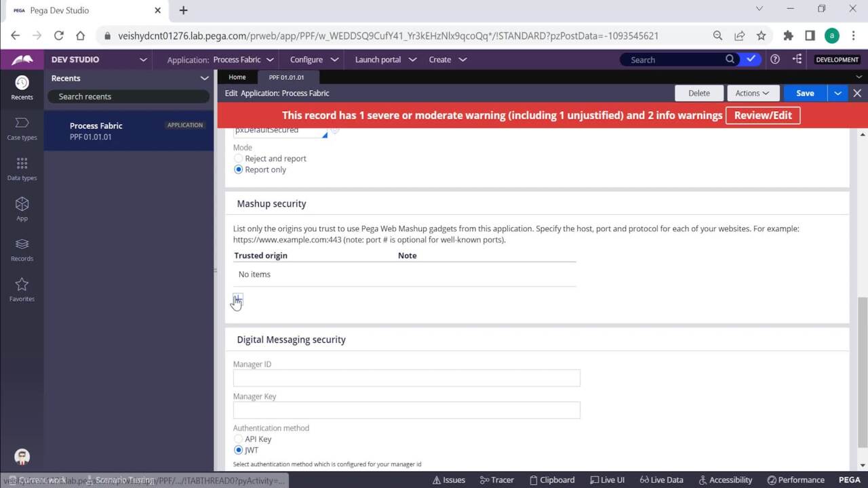This screenshot has height=488, width=868.
Task: Click the help question mark icon
Action: pyautogui.click(x=775, y=60)
